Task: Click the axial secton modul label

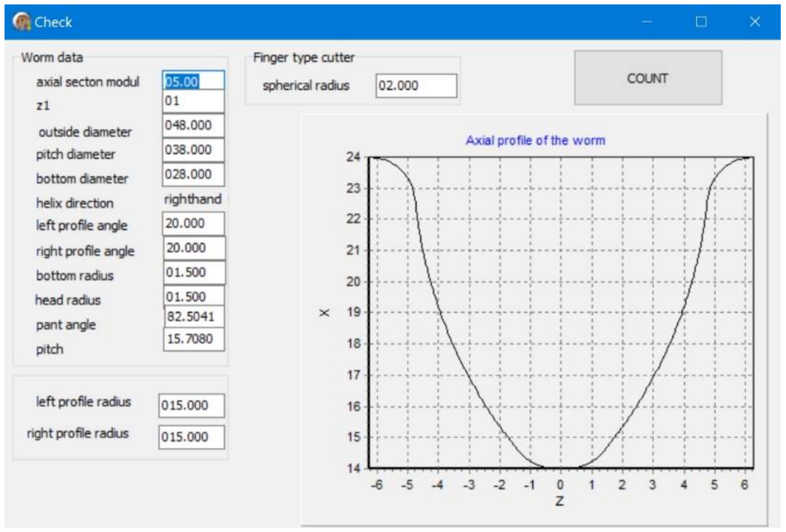Action: tap(87, 82)
